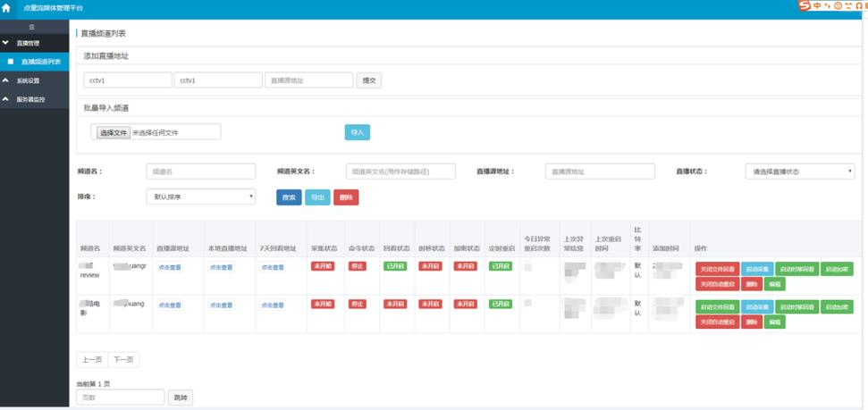Click the 导入 import button
Screen dimensions: 868x410
(x=357, y=132)
